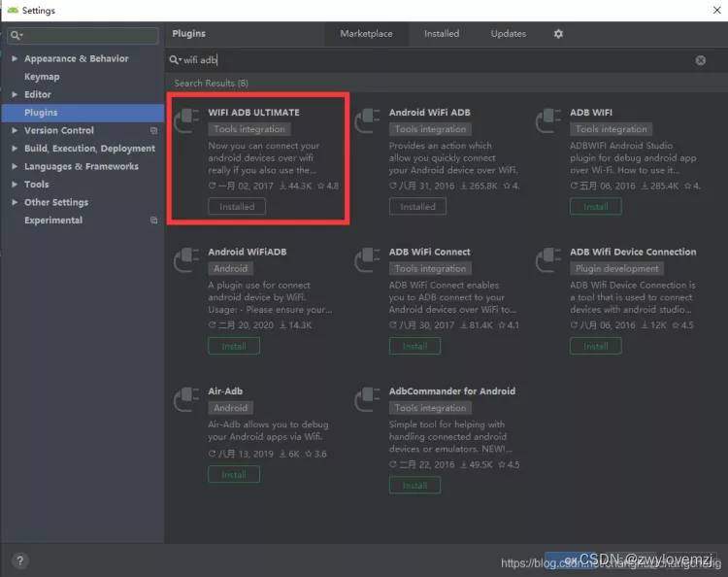The image size is (728, 577).
Task: Click the plugin search magnifier icon
Action: tap(174, 60)
